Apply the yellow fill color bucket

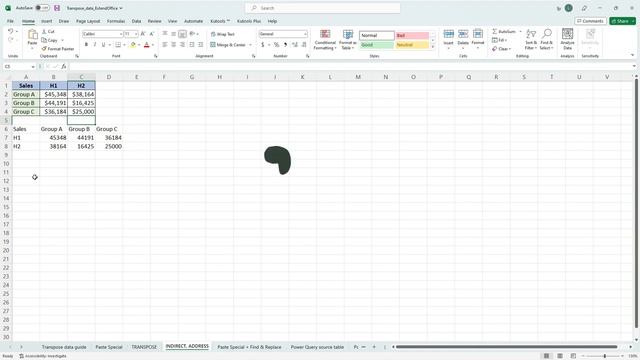133,44
